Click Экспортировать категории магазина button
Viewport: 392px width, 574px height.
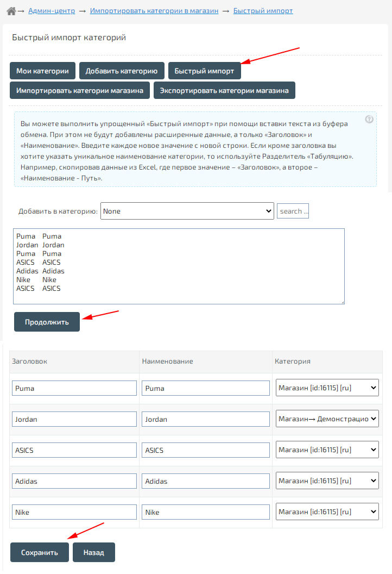tap(224, 90)
